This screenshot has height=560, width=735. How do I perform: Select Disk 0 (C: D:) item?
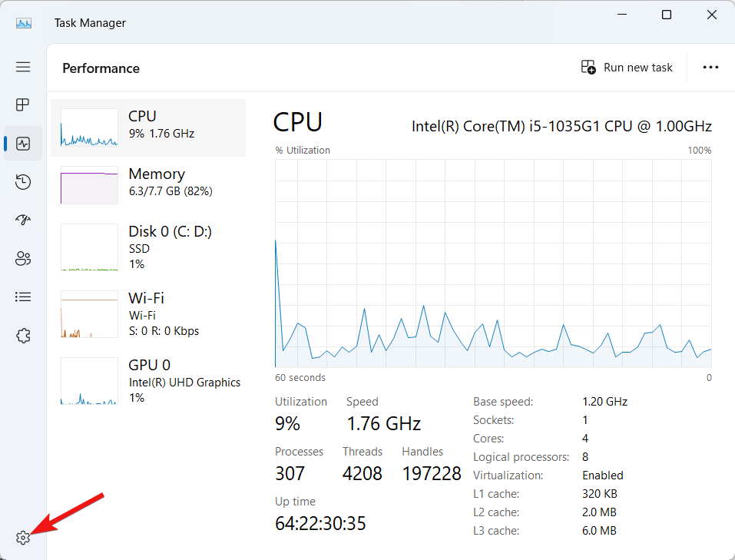148,247
